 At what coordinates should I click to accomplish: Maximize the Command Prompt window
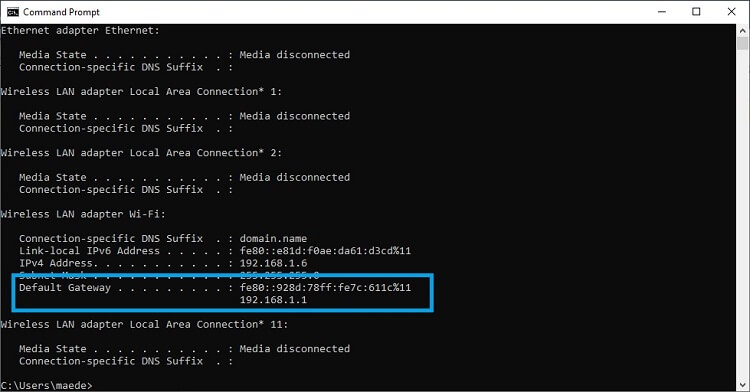[x=696, y=12]
